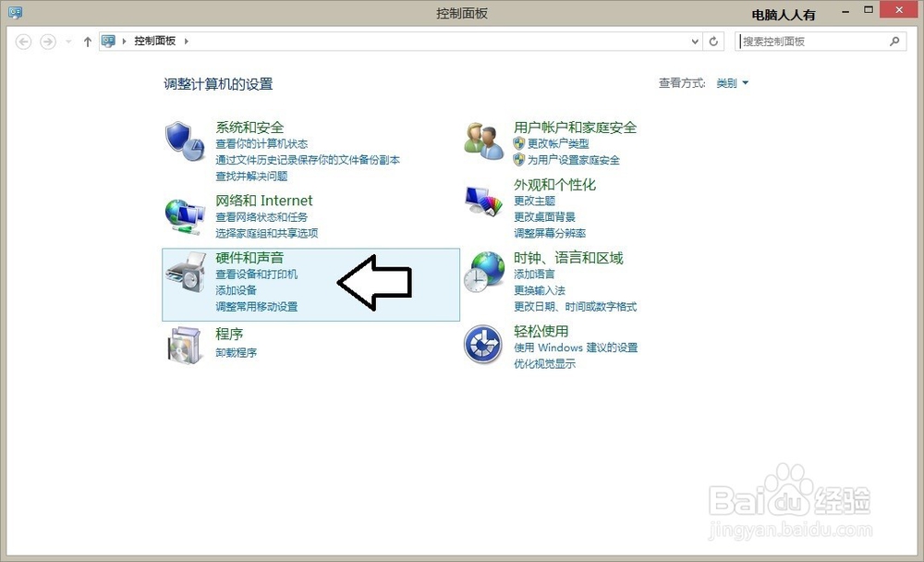Click the Control Panel window title-bar icon
The height and width of the screenshot is (562, 924).
[16, 12]
